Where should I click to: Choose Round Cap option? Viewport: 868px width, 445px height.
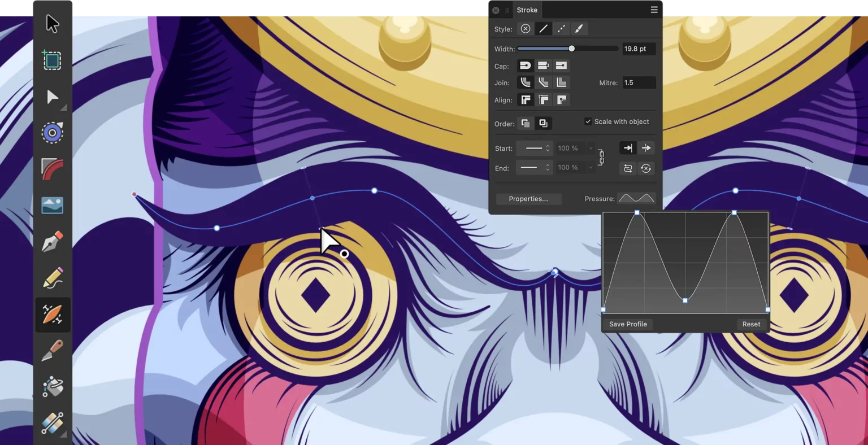tap(526, 66)
